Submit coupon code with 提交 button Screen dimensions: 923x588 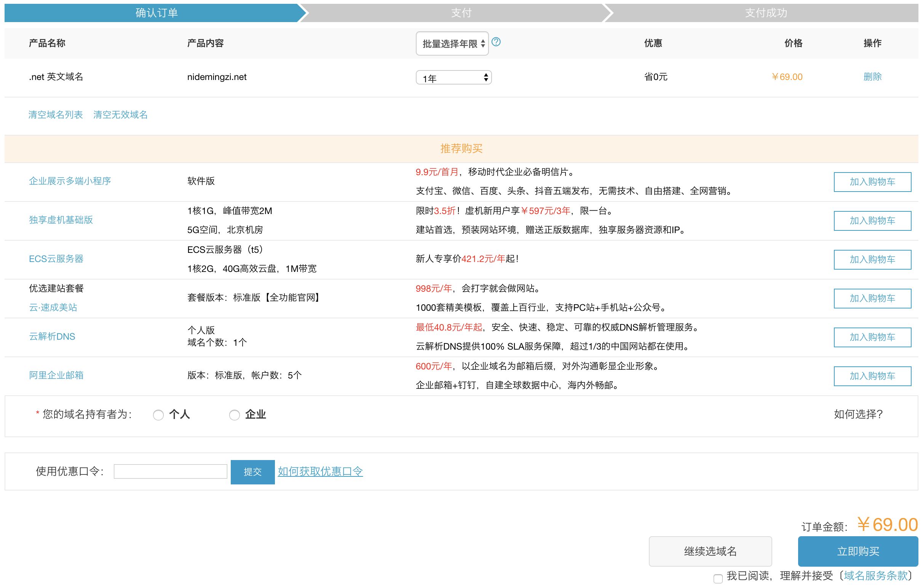(252, 471)
